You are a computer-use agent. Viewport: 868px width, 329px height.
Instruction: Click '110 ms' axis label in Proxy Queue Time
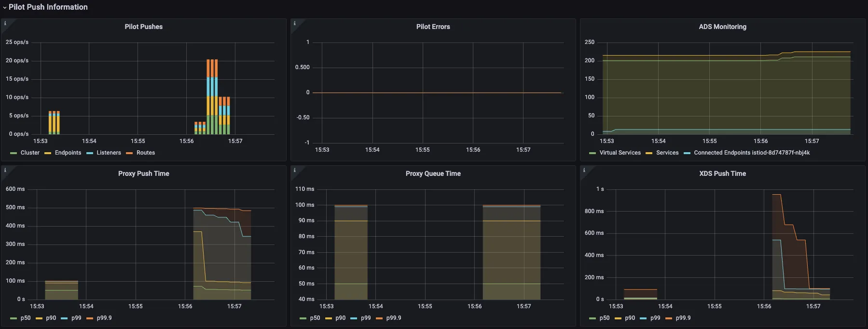[304, 189]
